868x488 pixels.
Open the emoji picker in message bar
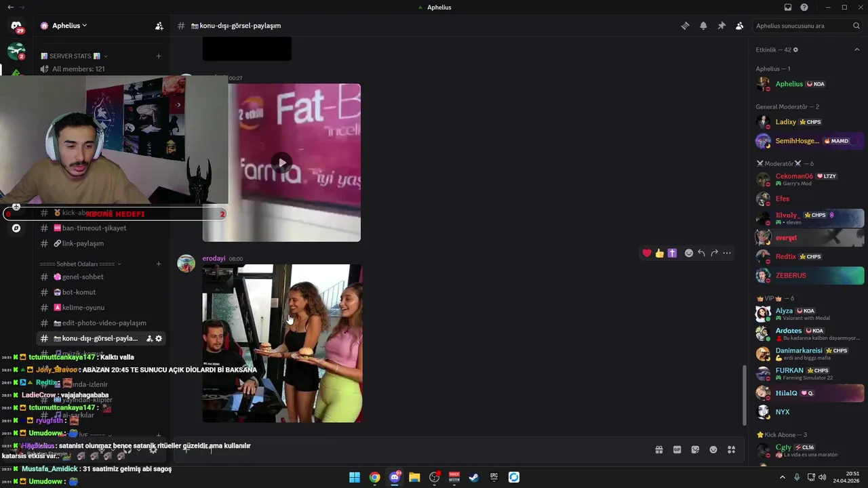click(x=713, y=449)
